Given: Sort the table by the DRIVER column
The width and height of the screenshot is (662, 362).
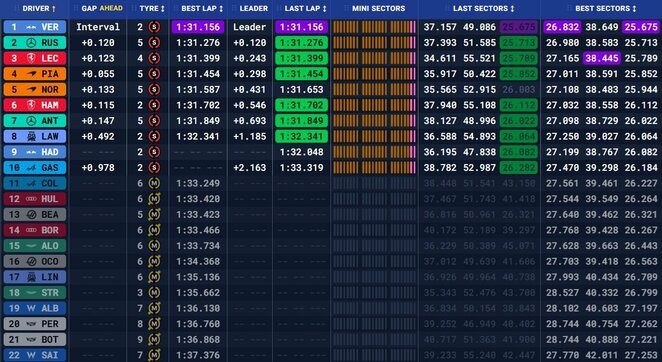Looking at the screenshot, I should point(39,8).
